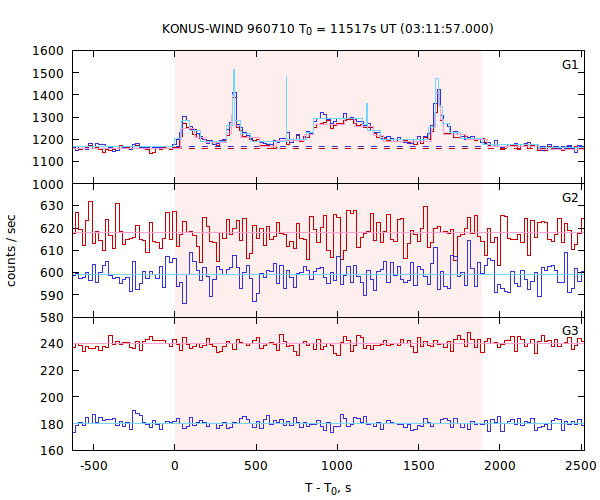This screenshot has height=500, width=600.
Task: Click the 1000 y-axis tick label
Action: pyautogui.click(x=48, y=184)
